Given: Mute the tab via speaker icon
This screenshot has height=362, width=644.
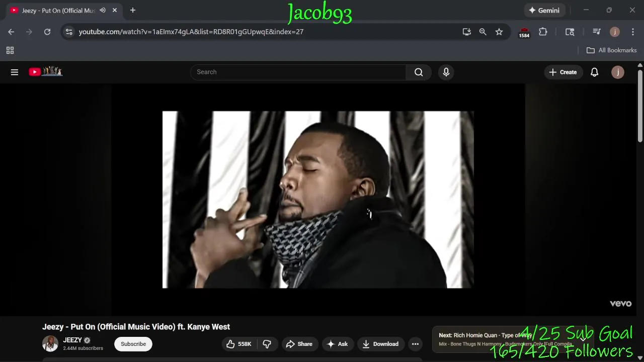Looking at the screenshot, I should tap(103, 10).
